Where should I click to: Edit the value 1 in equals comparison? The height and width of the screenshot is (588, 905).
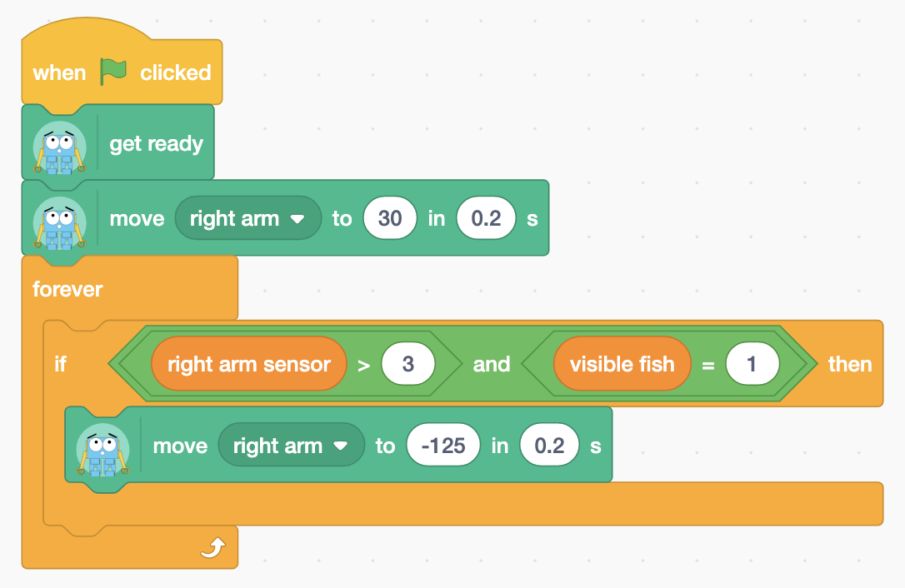[x=752, y=364]
